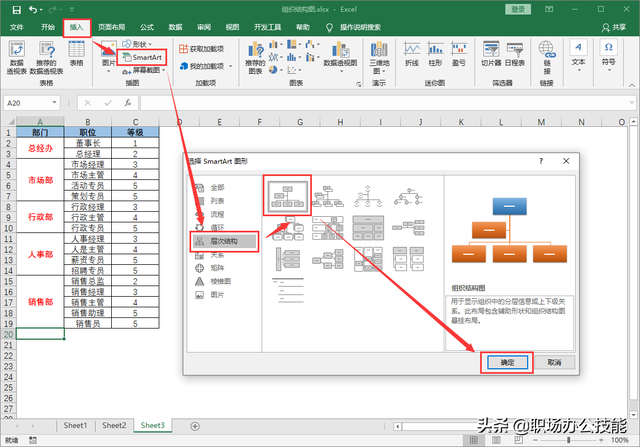Viewport: 640px width, 447px height.
Task: Click the Save icon in quick access toolbar
Action: (x=17, y=9)
